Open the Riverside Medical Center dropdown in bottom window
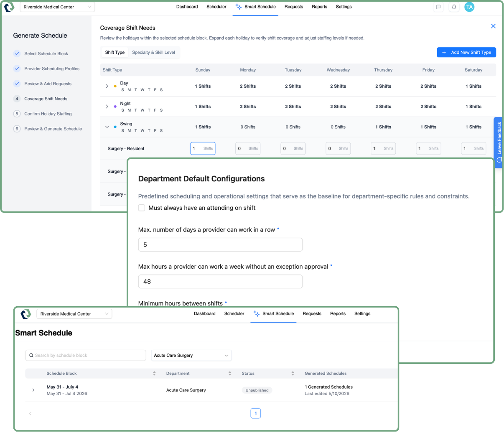504x432 pixels. pos(74,314)
